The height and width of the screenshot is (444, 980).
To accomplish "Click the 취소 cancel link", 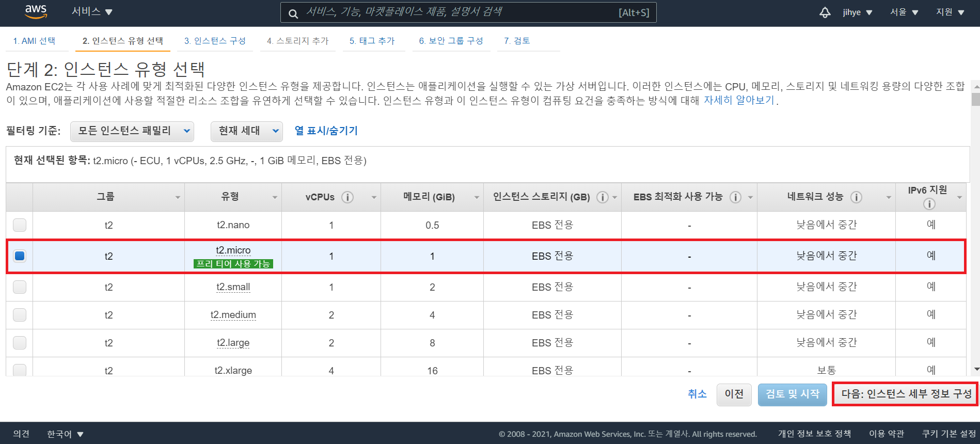I will click(x=697, y=394).
